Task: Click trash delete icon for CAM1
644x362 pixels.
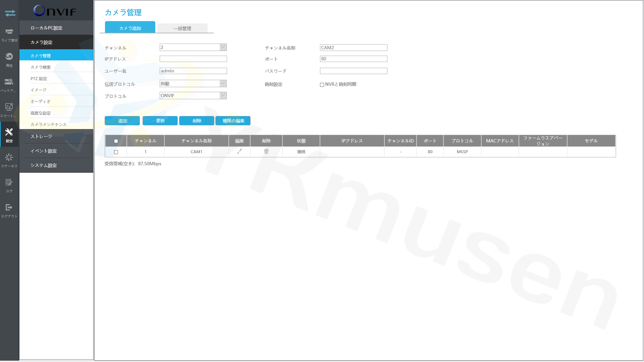Action: tap(266, 152)
